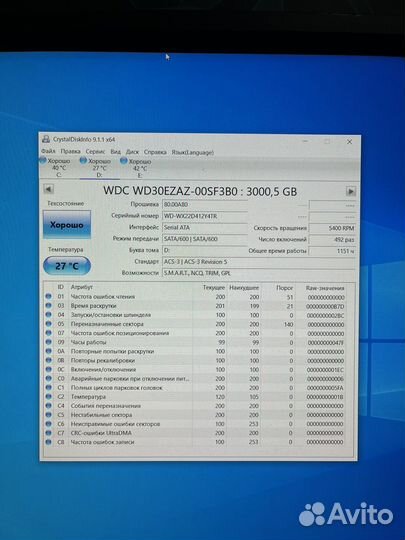Select the Полных циклов парковок головок attribute
The height and width of the screenshot is (540, 405).
click(x=116, y=387)
